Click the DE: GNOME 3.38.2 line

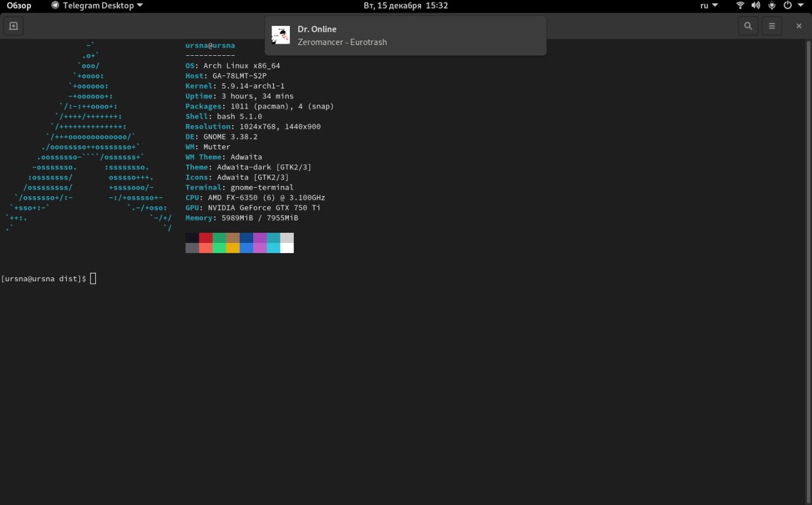221,137
